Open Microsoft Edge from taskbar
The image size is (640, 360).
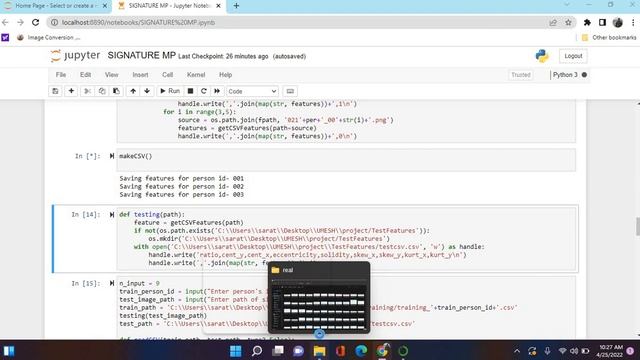pos(361,351)
